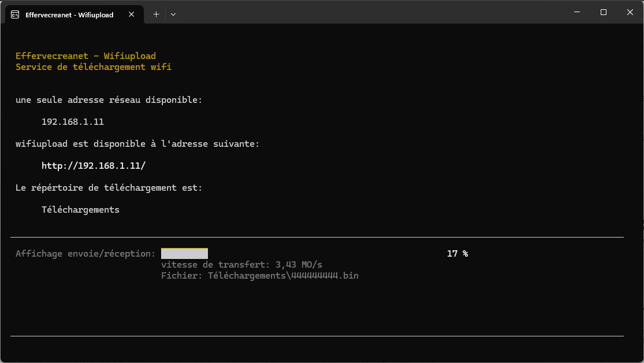Select the Effervecreanet - Wifiupload tab
644x363 pixels.
pyautogui.click(x=69, y=14)
